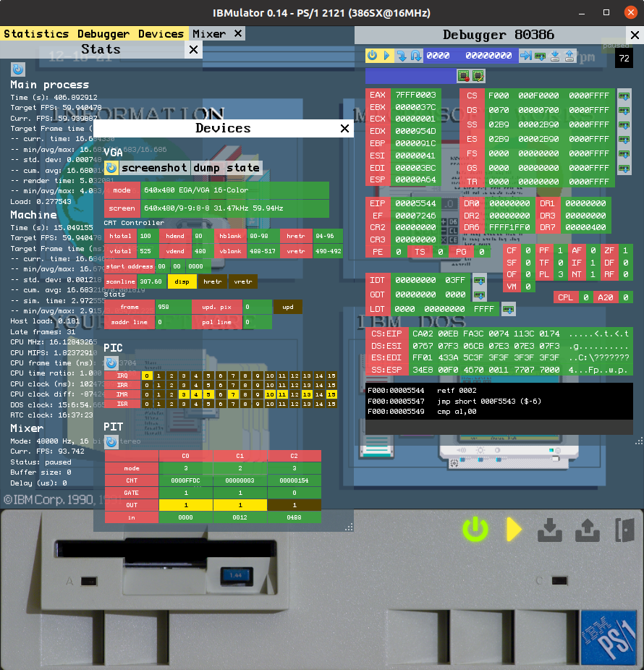Click the memory dump icon beside DS register
The width and height of the screenshot is (644, 670).
tap(624, 111)
